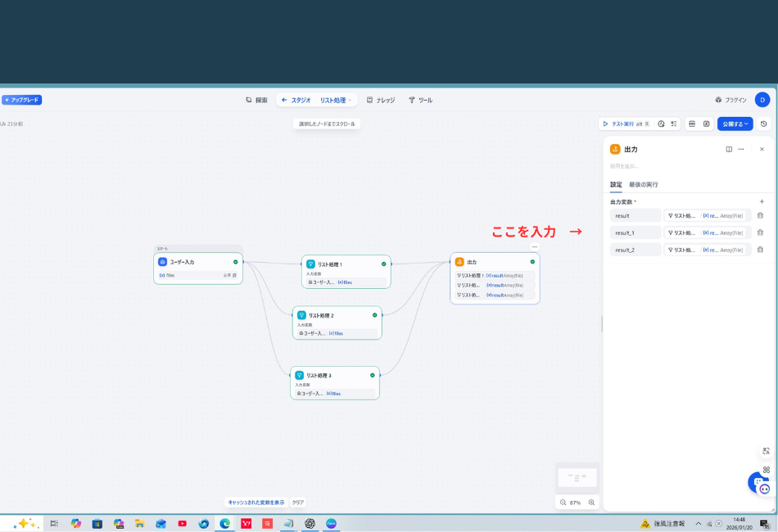Click the add output variable plus icon
Image resolution: width=778 pixels, height=532 pixels.
[x=762, y=201]
